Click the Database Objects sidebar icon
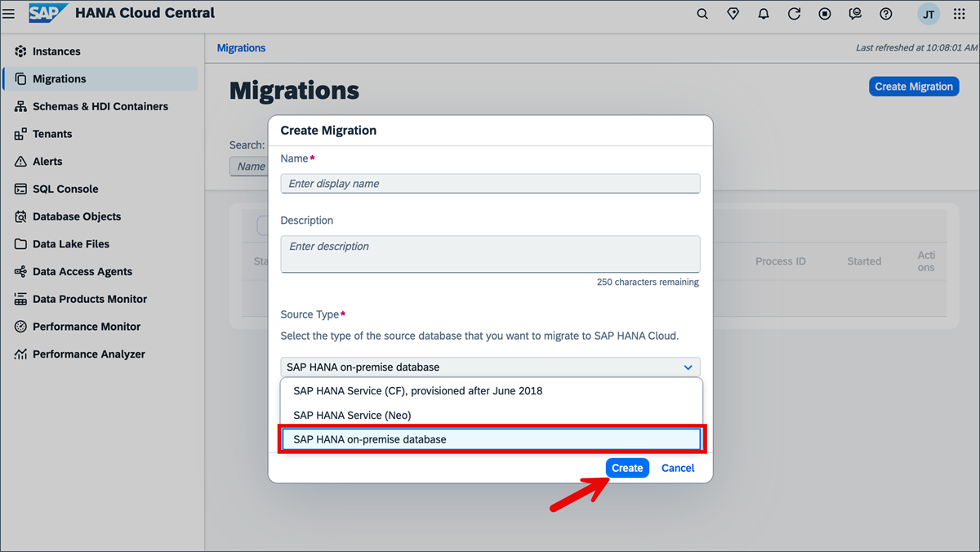The image size is (980, 552). click(x=20, y=216)
